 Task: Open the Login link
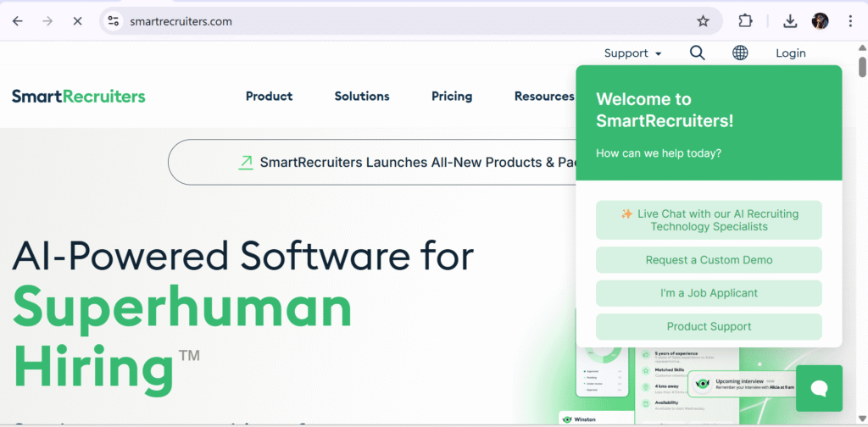(791, 53)
